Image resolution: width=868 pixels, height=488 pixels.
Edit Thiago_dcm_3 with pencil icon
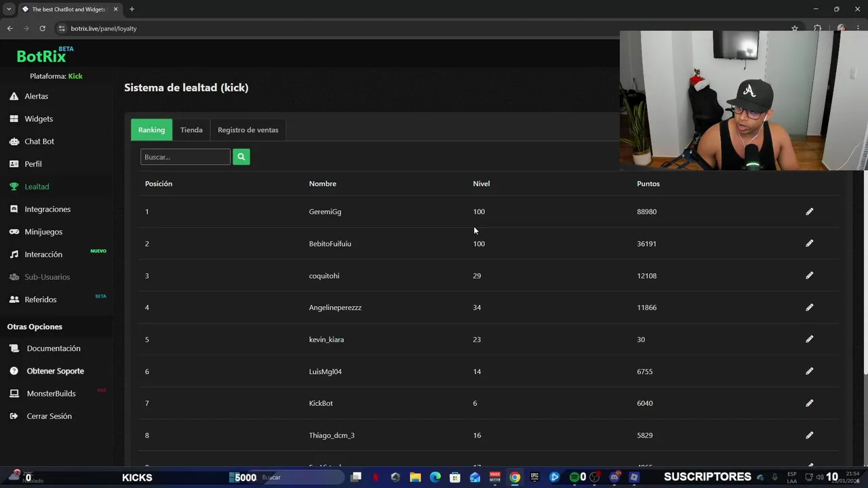tap(809, 435)
